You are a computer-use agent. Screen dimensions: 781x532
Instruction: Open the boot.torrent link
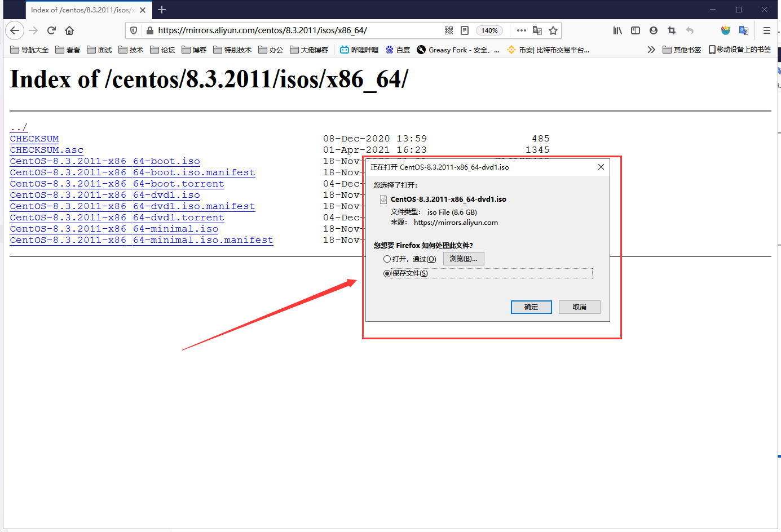117,184
